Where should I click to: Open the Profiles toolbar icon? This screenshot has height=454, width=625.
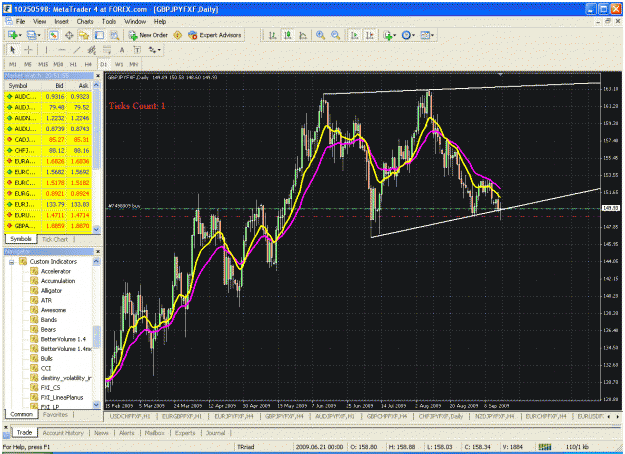[31, 35]
